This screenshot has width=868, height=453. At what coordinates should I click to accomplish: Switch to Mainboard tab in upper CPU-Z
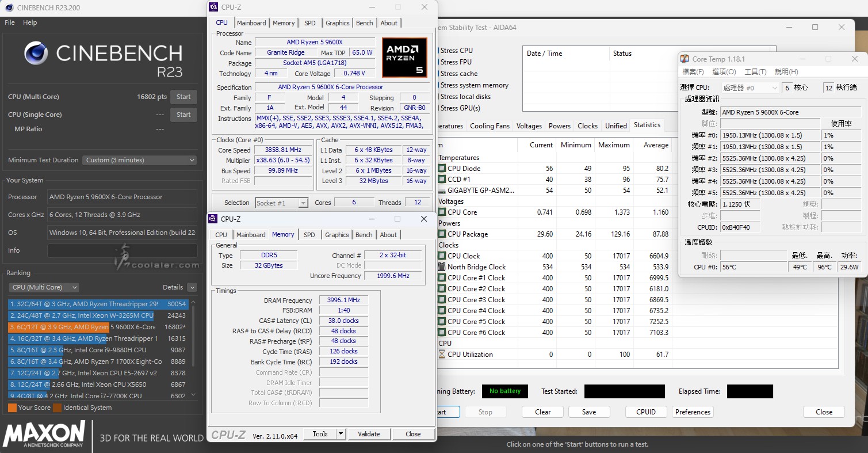pyautogui.click(x=251, y=23)
